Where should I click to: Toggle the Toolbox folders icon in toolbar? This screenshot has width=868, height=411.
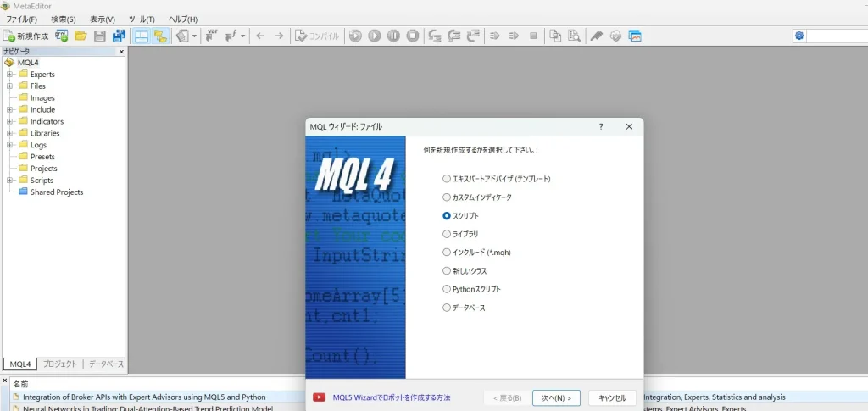[x=160, y=36]
